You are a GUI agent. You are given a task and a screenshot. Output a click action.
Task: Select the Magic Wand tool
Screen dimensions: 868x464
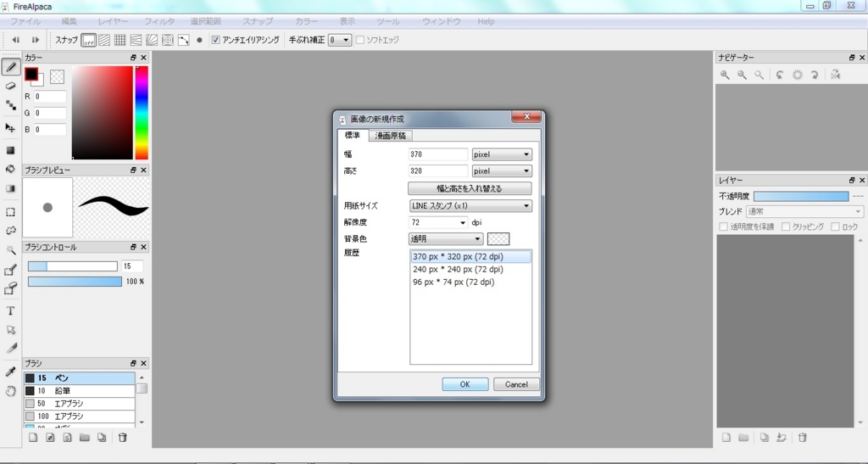point(10,249)
